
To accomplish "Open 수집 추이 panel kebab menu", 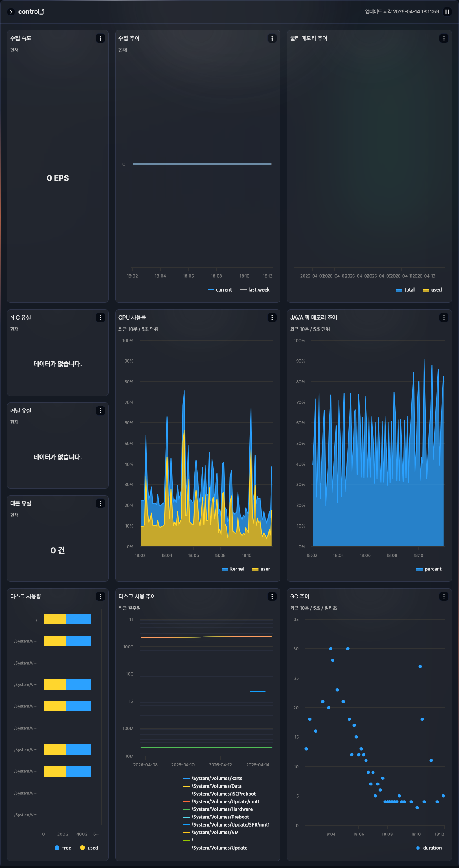I will 272,38.
